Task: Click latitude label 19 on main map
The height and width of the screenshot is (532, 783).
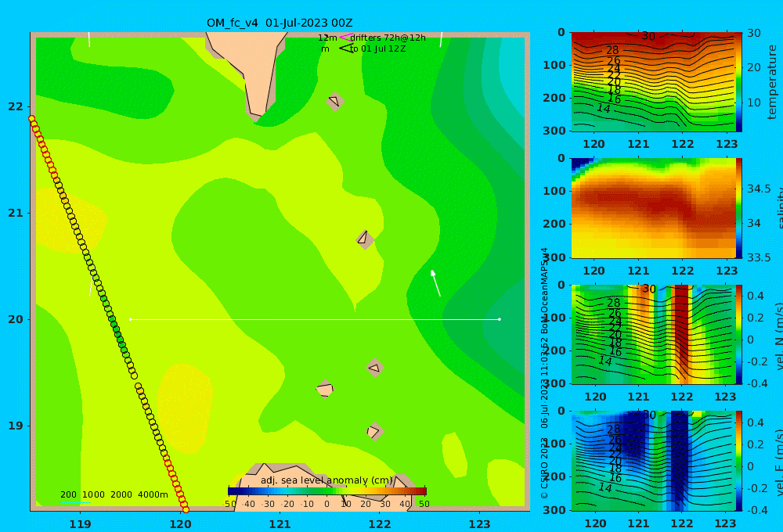Action: 16,426
